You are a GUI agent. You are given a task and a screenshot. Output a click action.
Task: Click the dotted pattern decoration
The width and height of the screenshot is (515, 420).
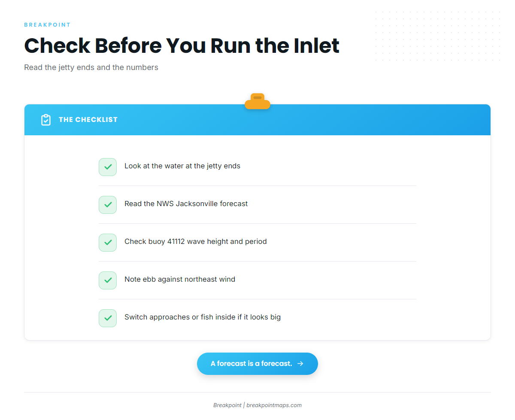[x=438, y=37]
